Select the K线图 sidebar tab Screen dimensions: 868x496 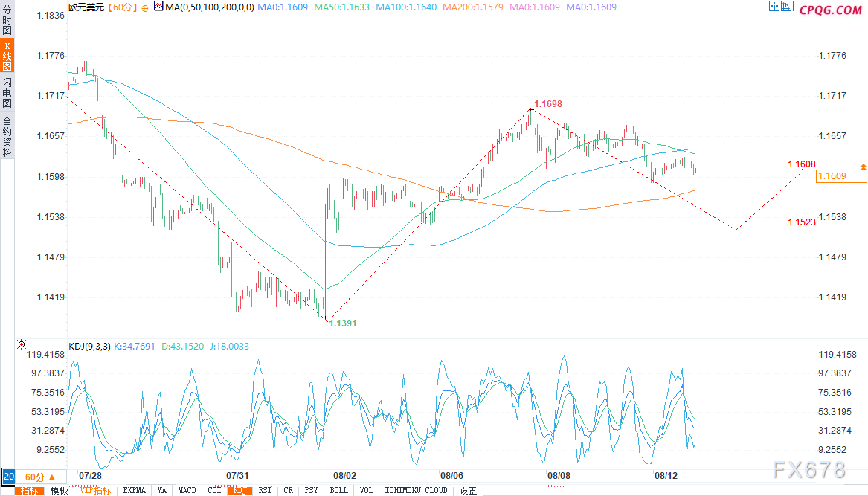(x=7, y=56)
